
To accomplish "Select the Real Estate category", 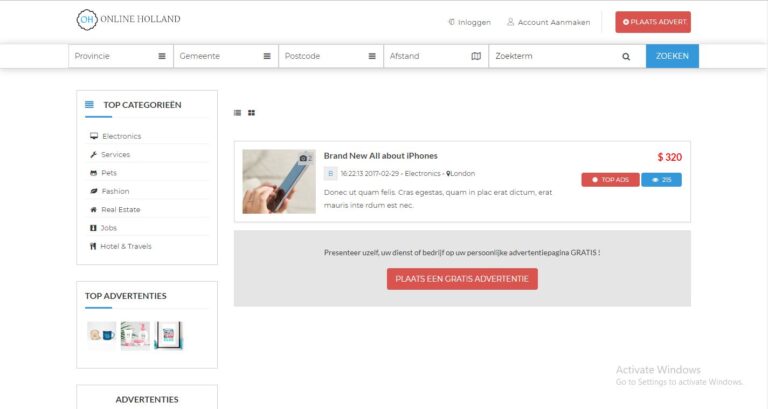I will click(x=120, y=210).
